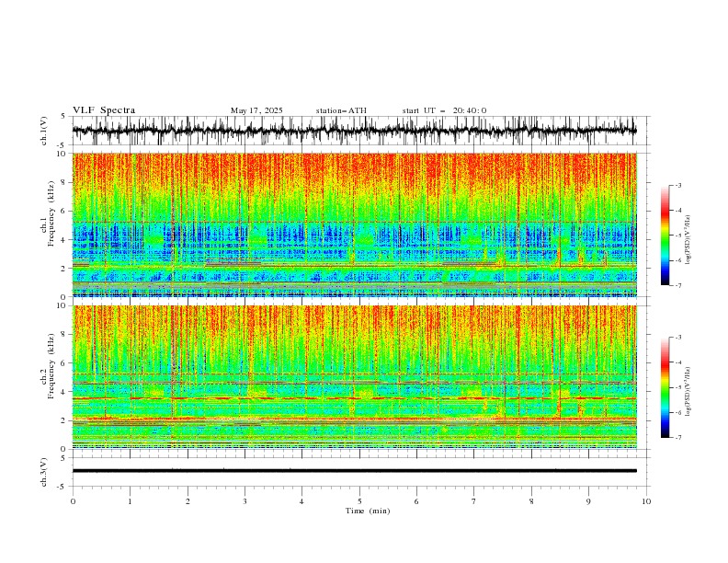Click the ch.1(V) waveform trace
728x563 pixels.
(354, 131)
